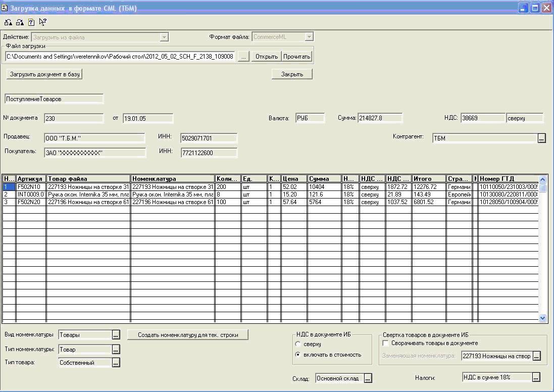Click the second toolbar icon with right-curved arrow
The height and width of the screenshot is (392, 554).
[x=20, y=22]
